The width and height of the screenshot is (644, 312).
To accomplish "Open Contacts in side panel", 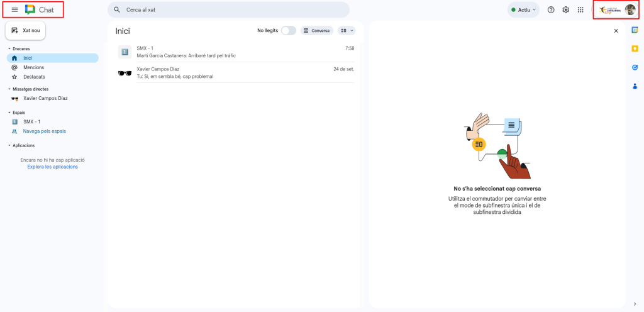I will (635, 86).
